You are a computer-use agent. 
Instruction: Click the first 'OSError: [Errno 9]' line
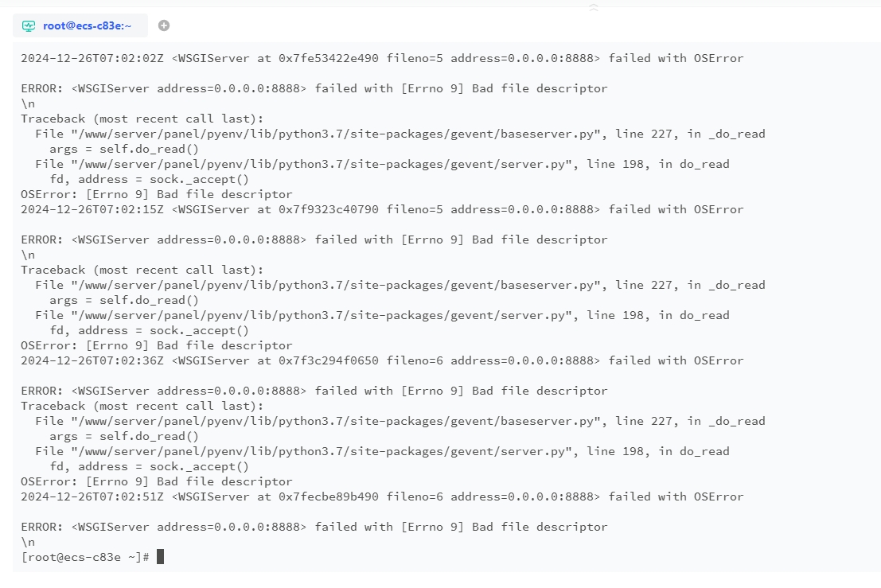click(x=157, y=194)
